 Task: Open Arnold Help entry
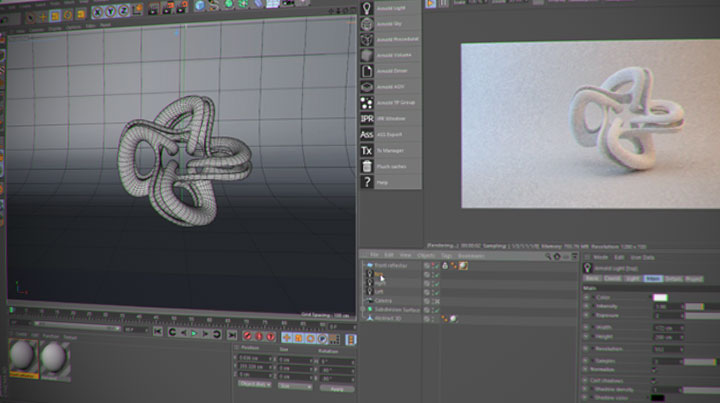click(x=390, y=182)
